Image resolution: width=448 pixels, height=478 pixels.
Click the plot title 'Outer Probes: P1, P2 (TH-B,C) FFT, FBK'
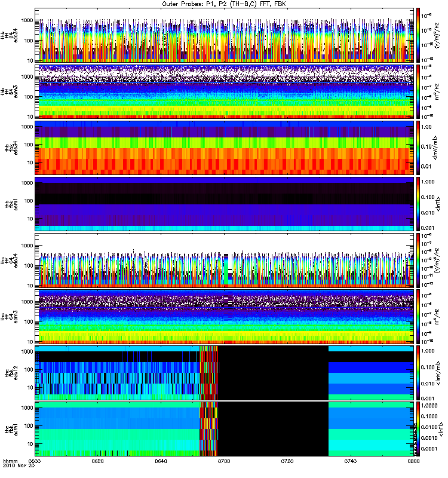click(224, 4)
